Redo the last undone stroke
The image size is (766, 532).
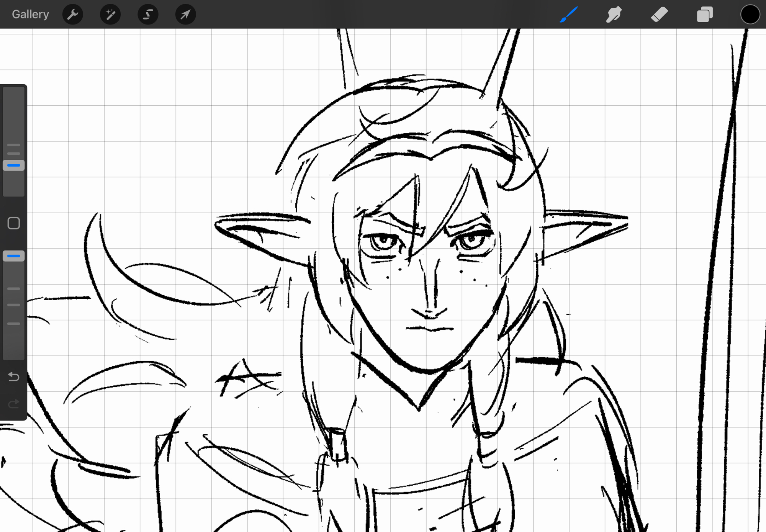[14, 404]
